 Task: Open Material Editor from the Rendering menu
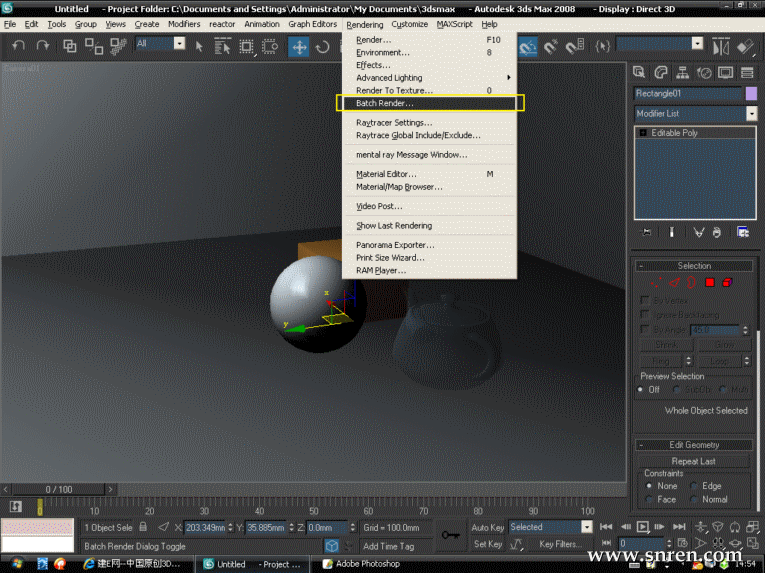click(x=386, y=174)
